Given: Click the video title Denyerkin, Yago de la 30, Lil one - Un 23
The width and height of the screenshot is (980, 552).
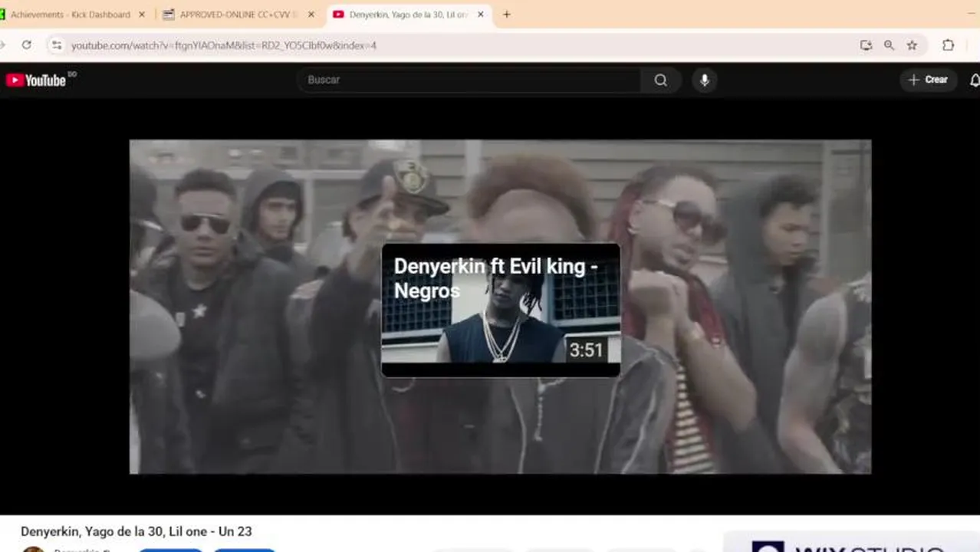Looking at the screenshot, I should pyautogui.click(x=136, y=531).
